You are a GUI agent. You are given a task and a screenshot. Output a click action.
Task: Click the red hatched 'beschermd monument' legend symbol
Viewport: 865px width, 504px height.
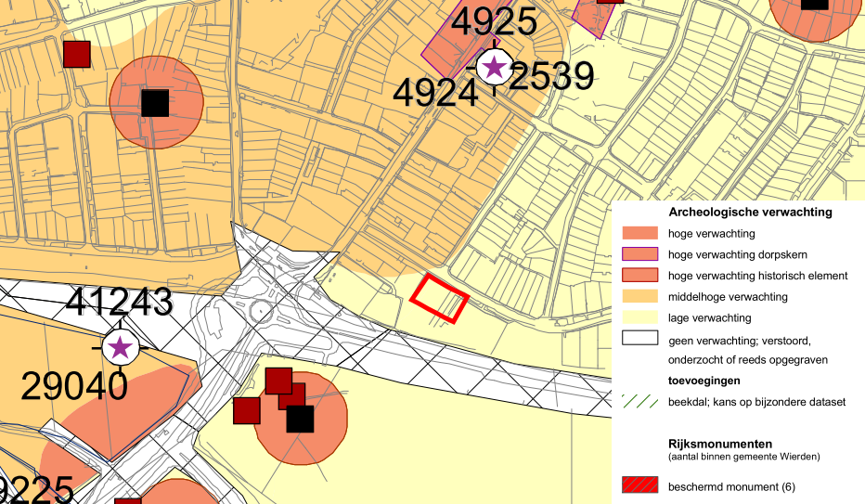[639, 485]
